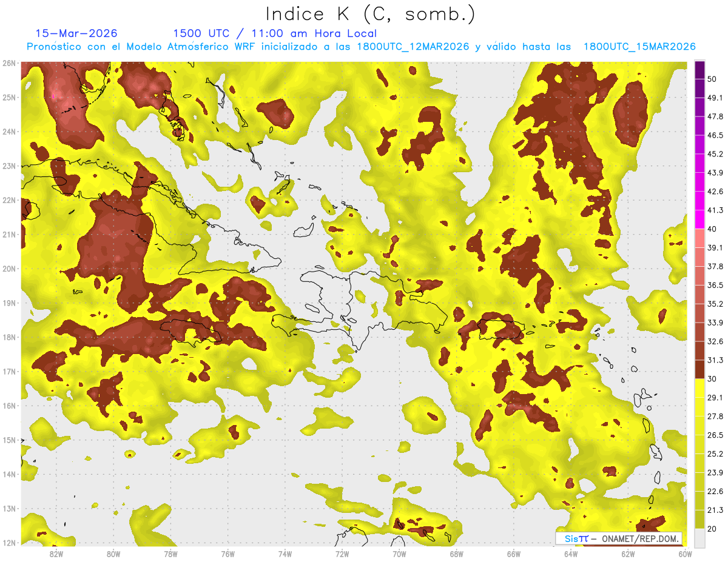The image size is (728, 562).
Task: Click the legend value 40
Action: pyautogui.click(x=712, y=229)
